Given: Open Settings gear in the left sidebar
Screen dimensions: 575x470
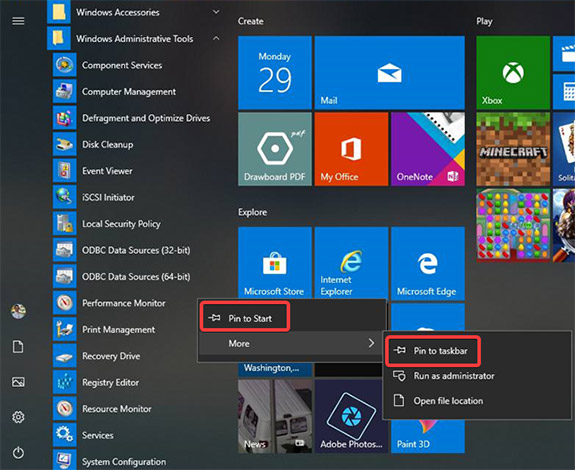Looking at the screenshot, I should [18, 417].
